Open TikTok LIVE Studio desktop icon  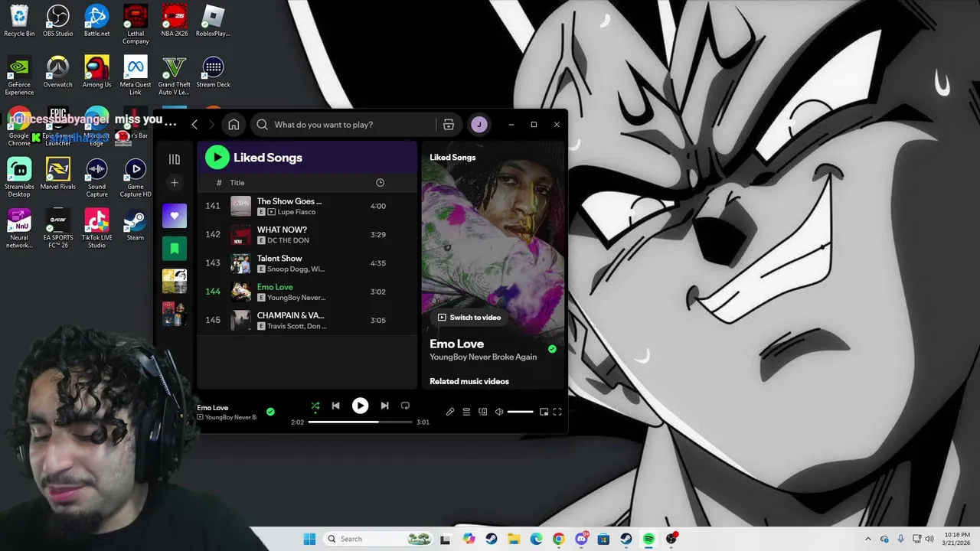tap(96, 229)
